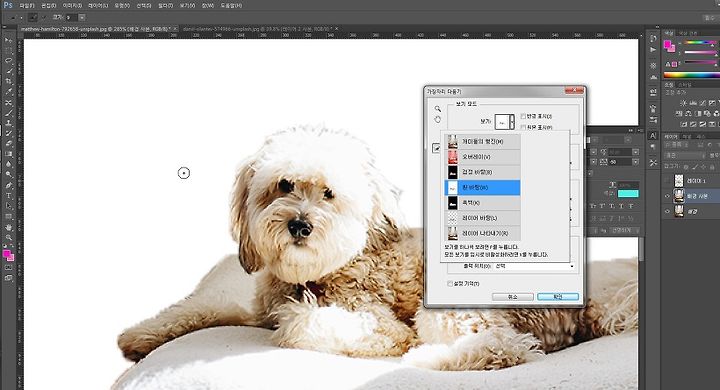Add Curves adjustment icon
This screenshot has height=390, width=720.
click(x=703, y=103)
